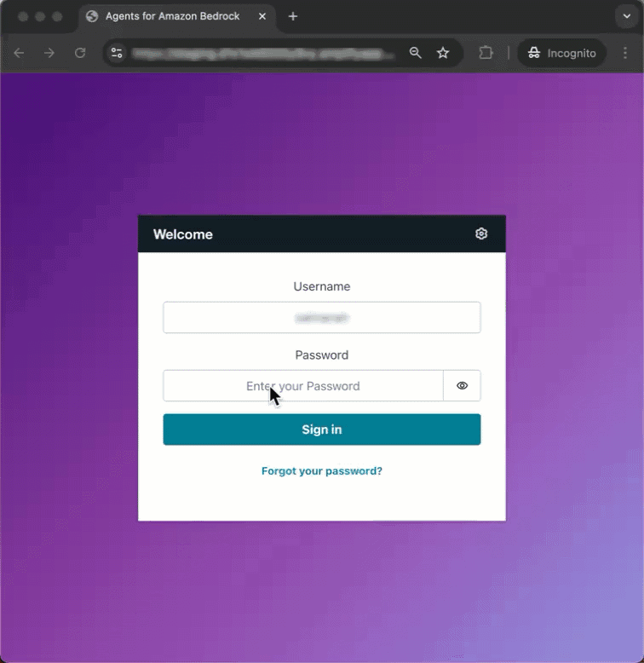The width and height of the screenshot is (644, 663).
Task: Bookmark this page with the star icon
Action: point(442,53)
